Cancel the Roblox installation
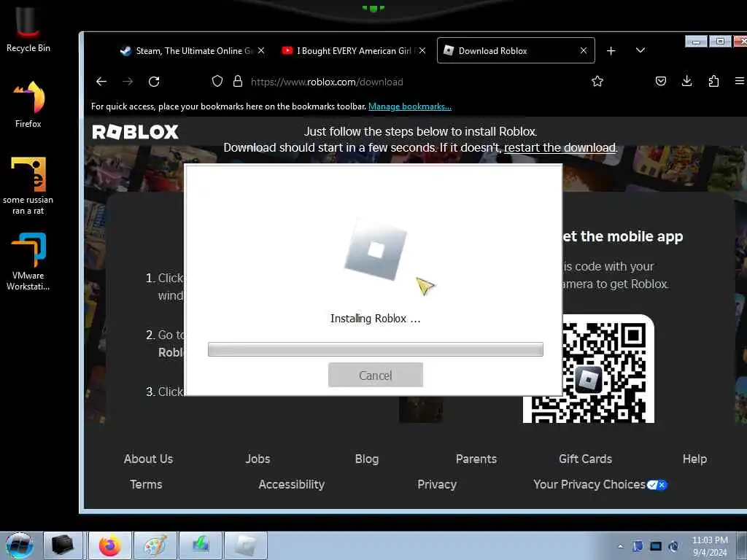The width and height of the screenshot is (747, 560). (376, 376)
